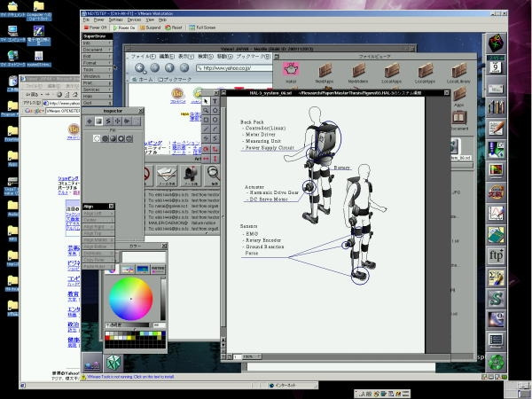Click the Mozilla stop button
Screen dimensions: 532x399
click(184, 68)
